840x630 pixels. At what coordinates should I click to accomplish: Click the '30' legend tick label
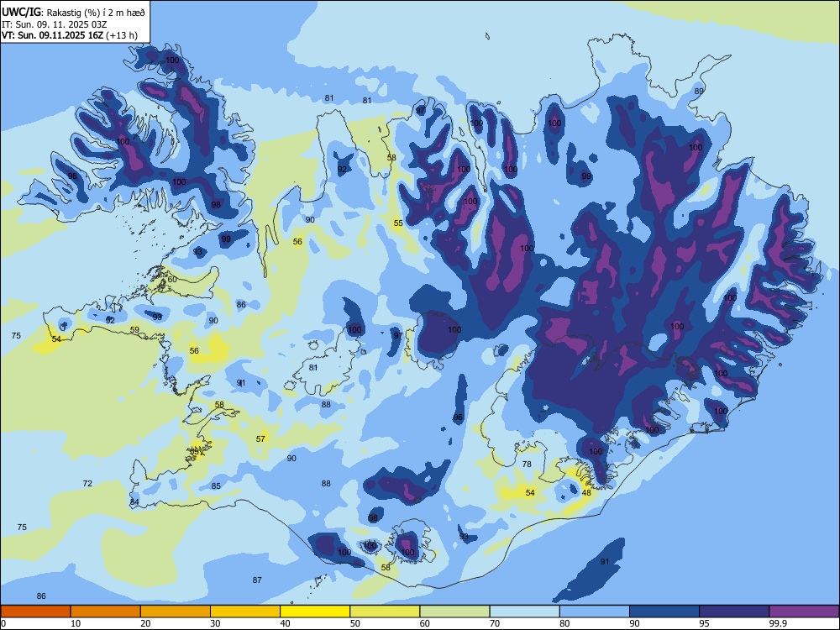click(x=215, y=623)
